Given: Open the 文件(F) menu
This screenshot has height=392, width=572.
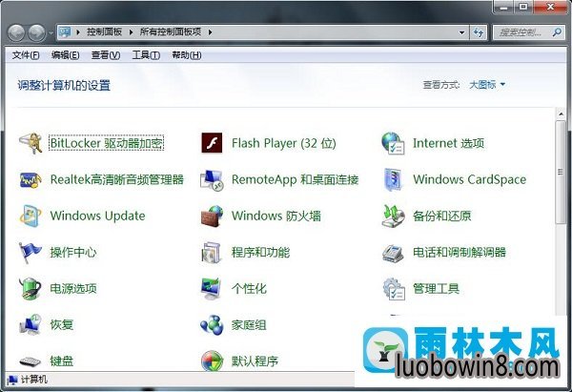Looking at the screenshot, I should point(26,55).
